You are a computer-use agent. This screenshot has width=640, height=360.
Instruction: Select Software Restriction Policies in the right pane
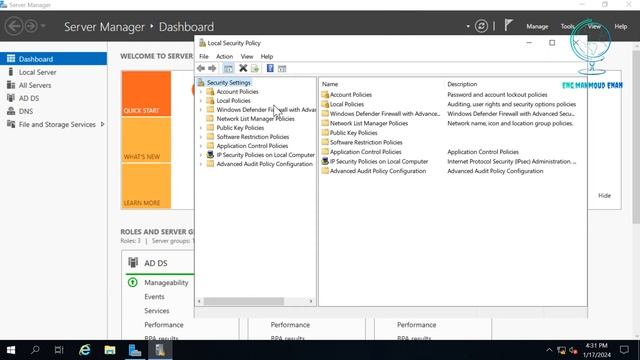(366, 142)
